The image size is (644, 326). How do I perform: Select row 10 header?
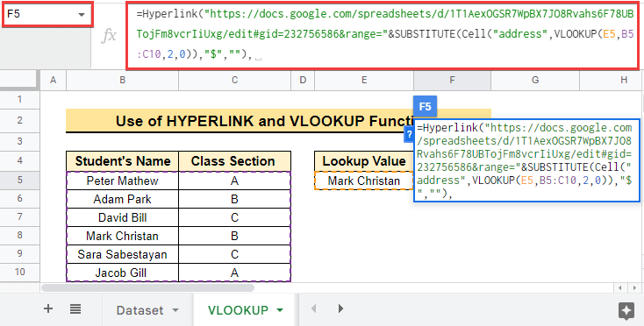tap(19, 273)
